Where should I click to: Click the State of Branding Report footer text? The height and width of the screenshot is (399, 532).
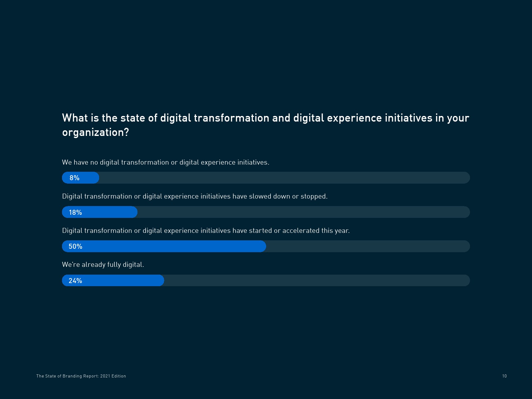(x=81, y=376)
